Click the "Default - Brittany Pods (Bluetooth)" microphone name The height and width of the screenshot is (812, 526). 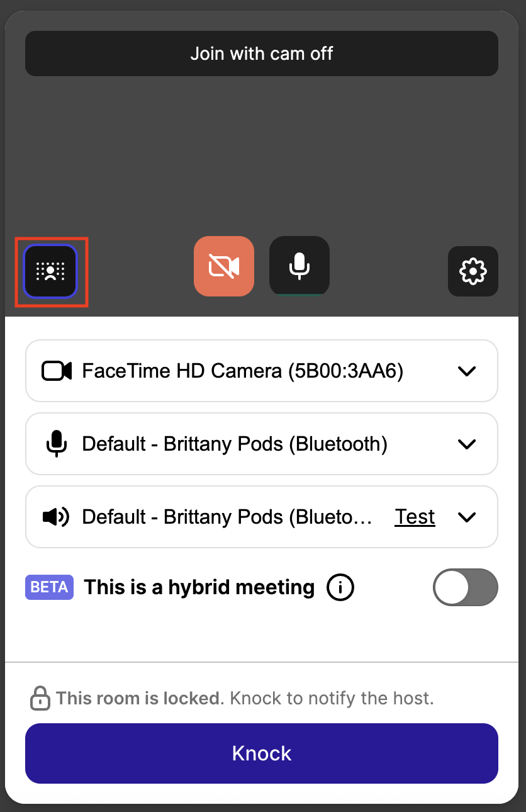click(x=235, y=444)
